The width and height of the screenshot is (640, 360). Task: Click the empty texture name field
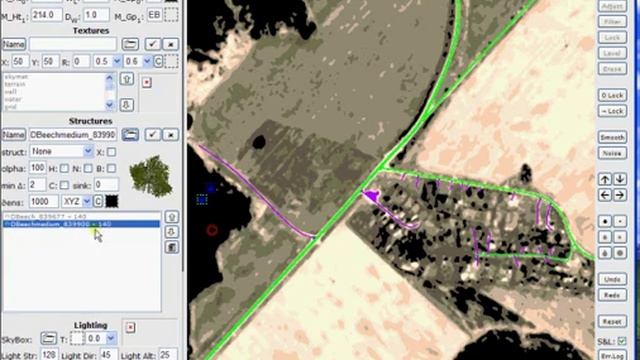pyautogui.click(x=73, y=44)
